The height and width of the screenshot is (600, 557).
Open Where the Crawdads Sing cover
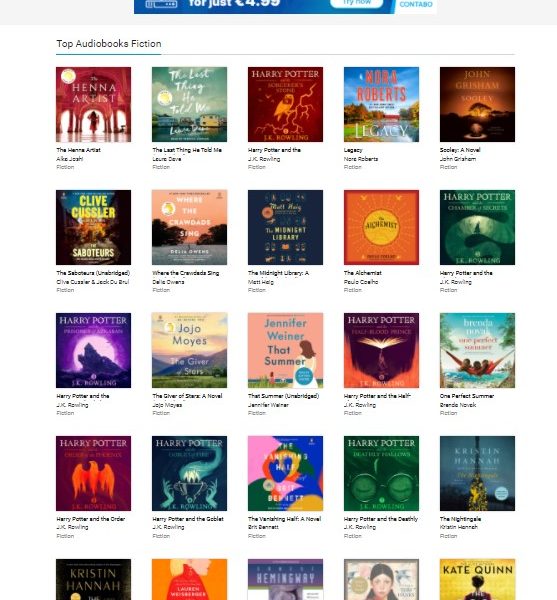(189, 227)
